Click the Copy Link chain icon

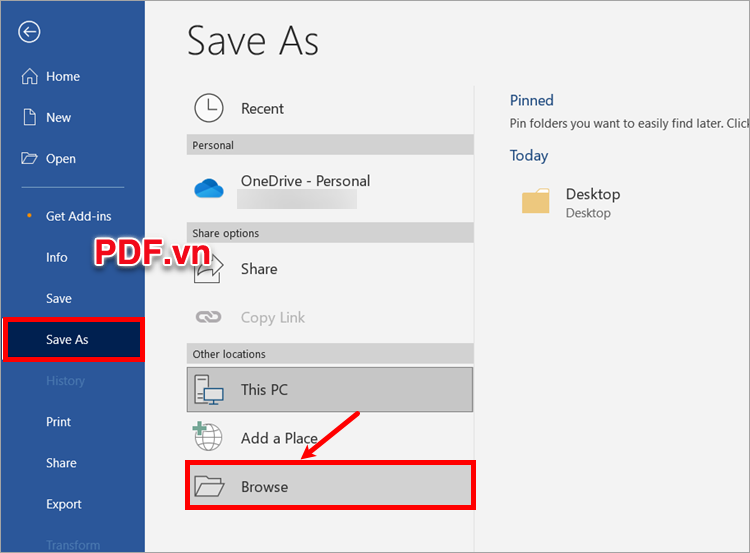pos(209,317)
